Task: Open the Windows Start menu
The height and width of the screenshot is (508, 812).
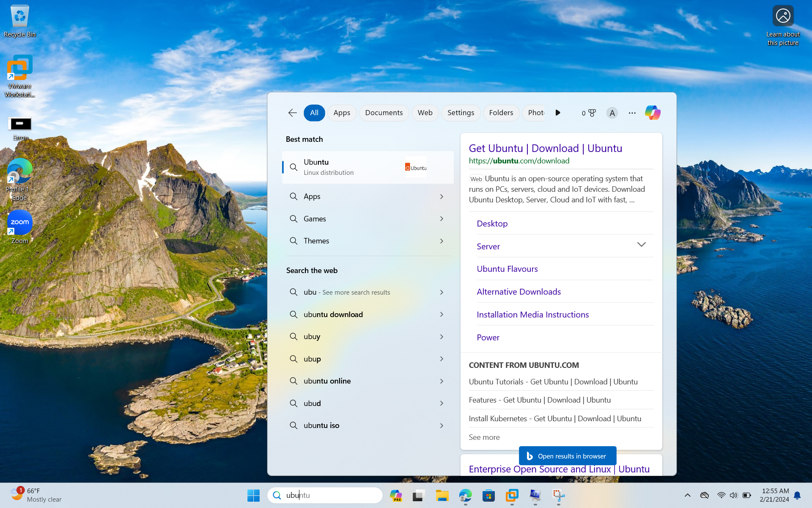Action: click(x=253, y=495)
